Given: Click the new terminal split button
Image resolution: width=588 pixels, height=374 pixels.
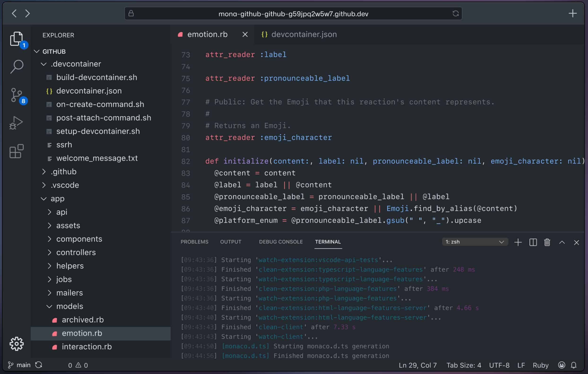Looking at the screenshot, I should tap(533, 241).
